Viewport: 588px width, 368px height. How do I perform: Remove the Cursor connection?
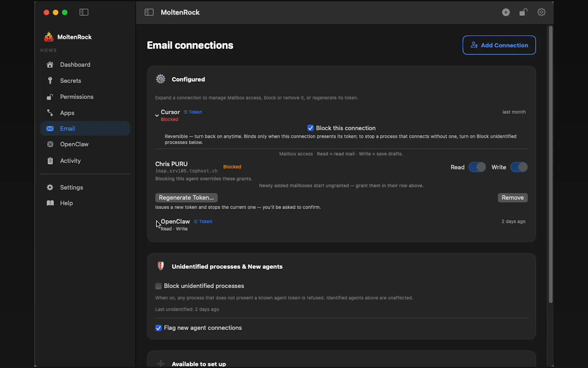click(x=513, y=198)
